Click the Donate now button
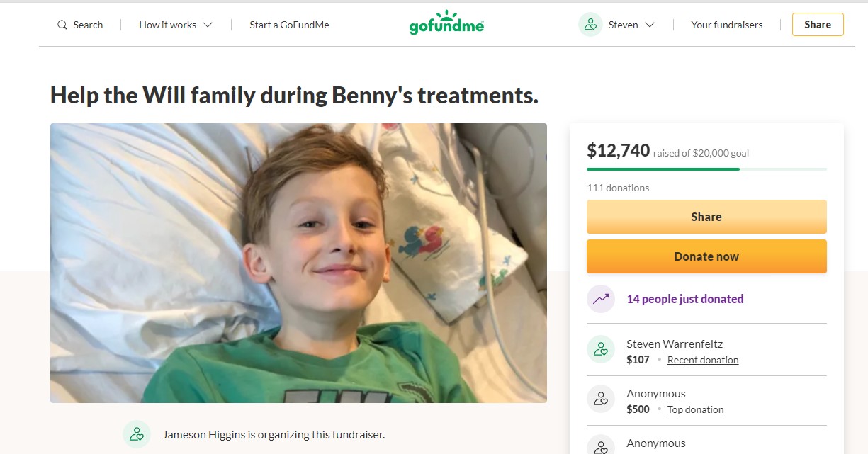The height and width of the screenshot is (454, 868). (x=706, y=256)
